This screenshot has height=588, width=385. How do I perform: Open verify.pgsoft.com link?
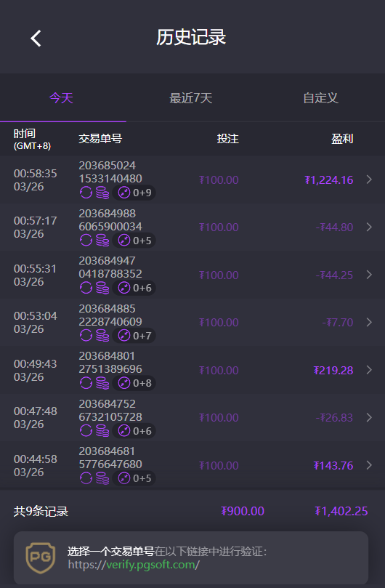134,564
